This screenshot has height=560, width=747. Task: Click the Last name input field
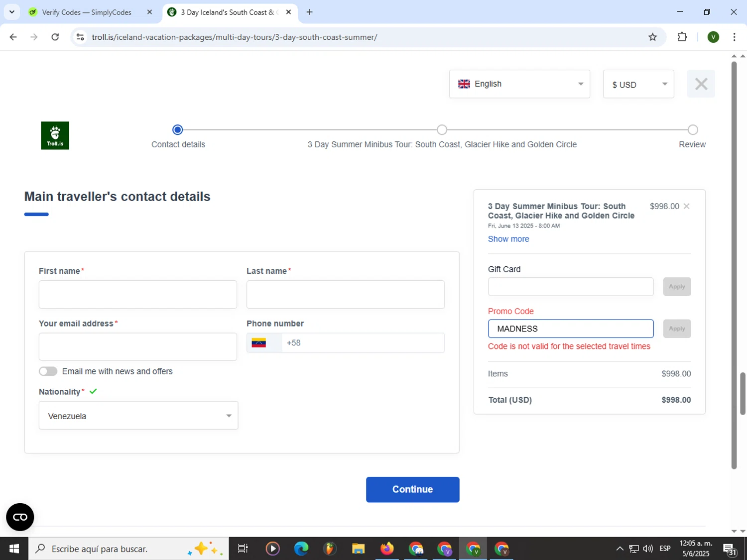pyautogui.click(x=346, y=294)
